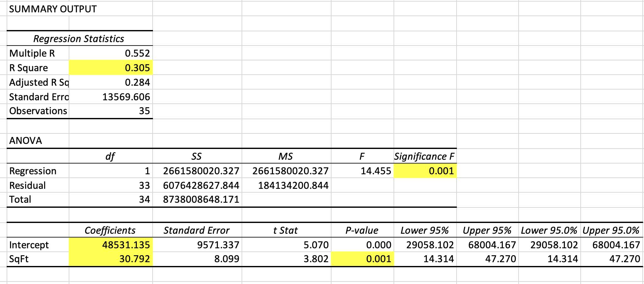Select the Observations value 35
The width and height of the screenshot is (644, 284).
coord(111,111)
